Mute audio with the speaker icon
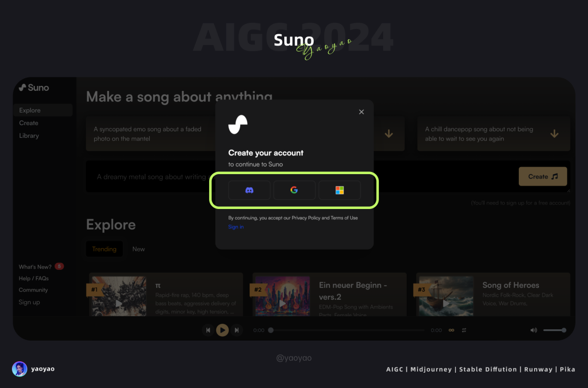The height and width of the screenshot is (388, 588). [534, 330]
